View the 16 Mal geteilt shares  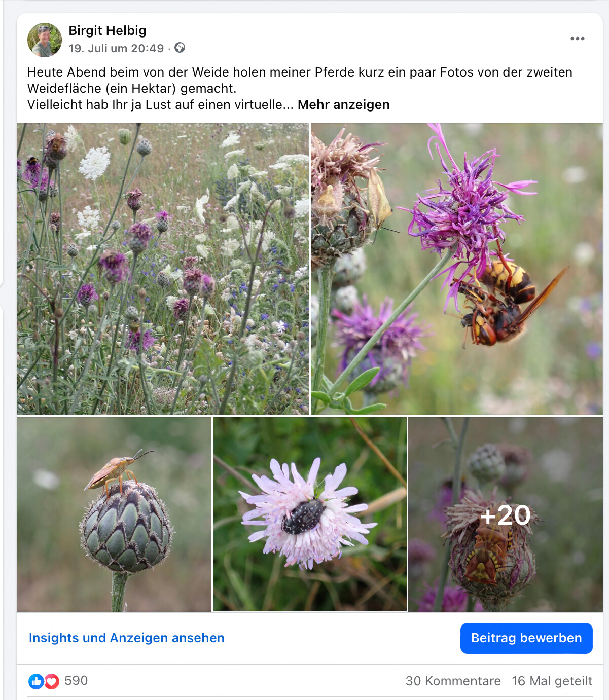click(552, 681)
